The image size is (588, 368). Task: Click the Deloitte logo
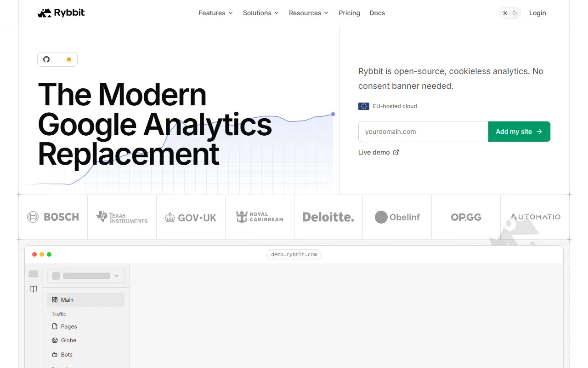[328, 217]
